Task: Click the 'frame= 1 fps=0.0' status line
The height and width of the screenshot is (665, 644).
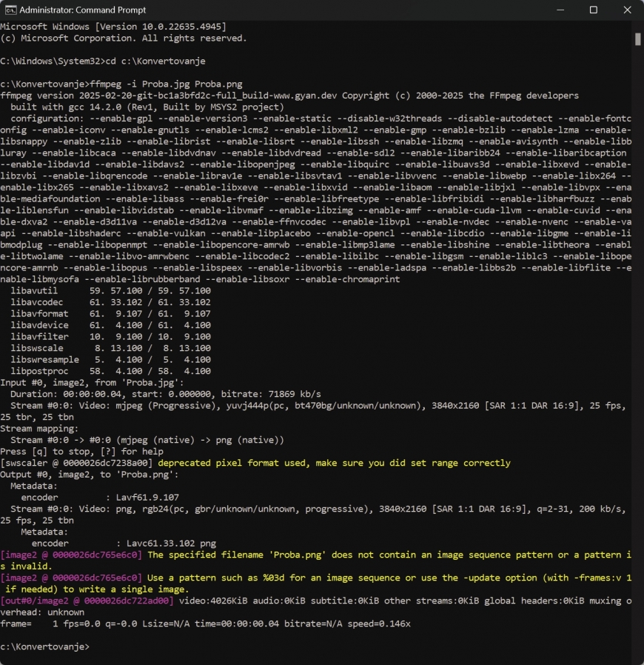Action: pos(205,624)
